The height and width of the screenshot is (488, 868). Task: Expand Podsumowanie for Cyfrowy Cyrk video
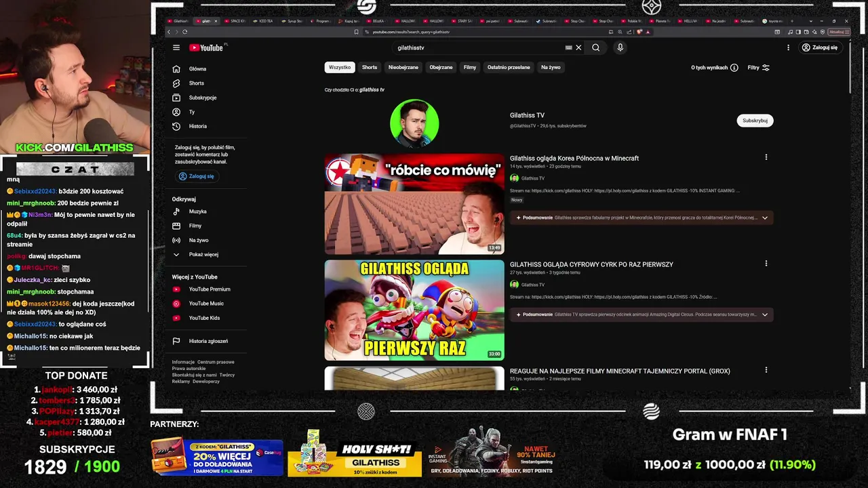[765, 314]
